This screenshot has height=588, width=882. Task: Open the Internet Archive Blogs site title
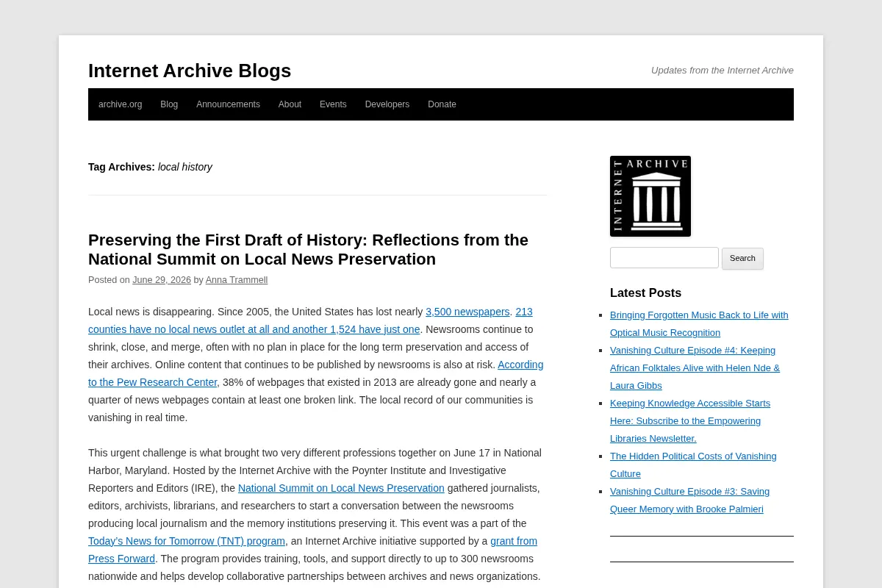[x=190, y=71]
